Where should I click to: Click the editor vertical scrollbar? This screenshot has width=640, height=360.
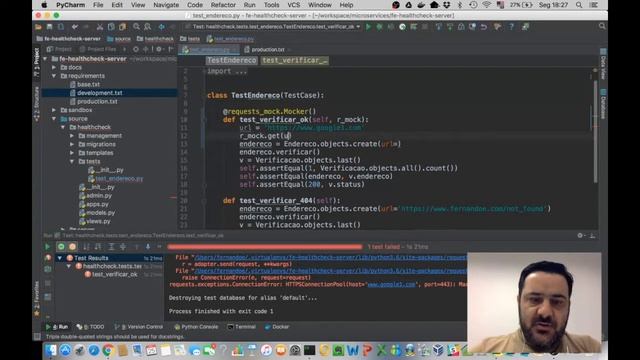click(596, 131)
